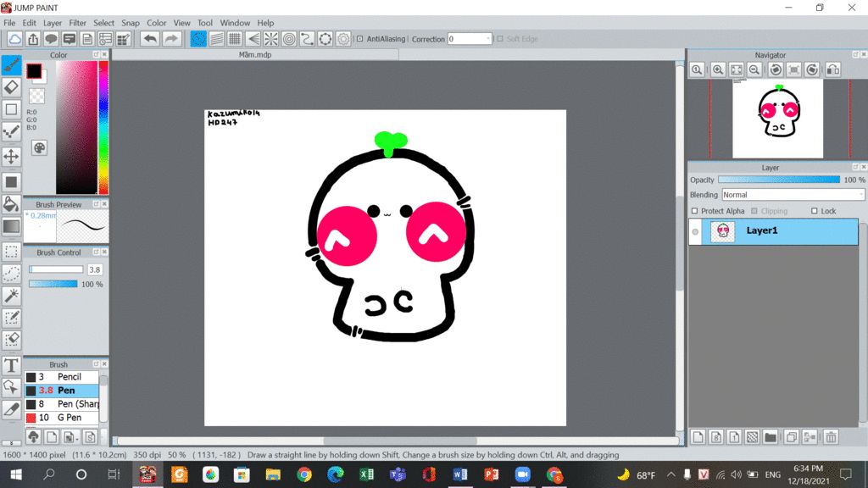The height and width of the screenshot is (488, 868).
Task: Select the Eraser tool
Action: [x=11, y=87]
